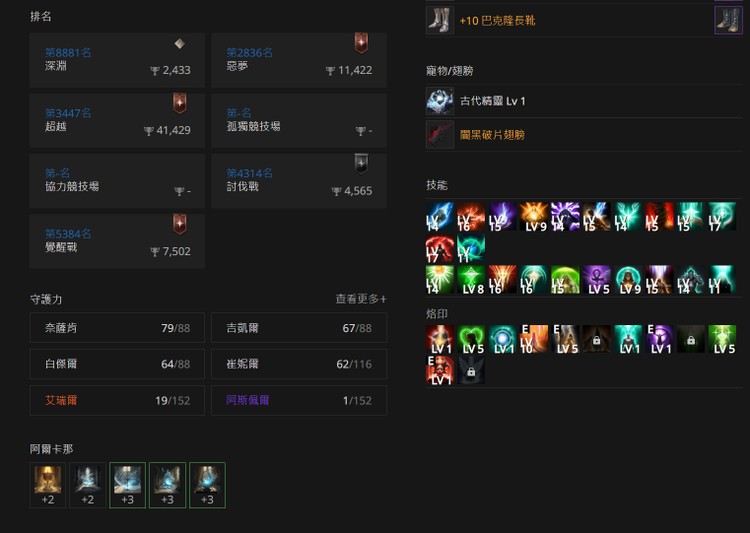
Task: Select the orange LV 9 skill icon
Action: point(534,216)
